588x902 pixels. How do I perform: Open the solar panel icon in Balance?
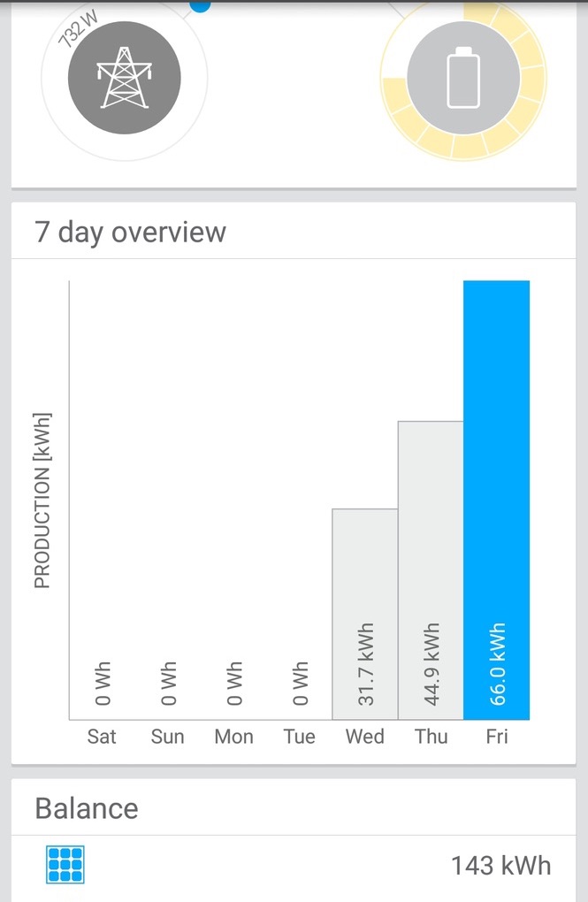pos(65,864)
